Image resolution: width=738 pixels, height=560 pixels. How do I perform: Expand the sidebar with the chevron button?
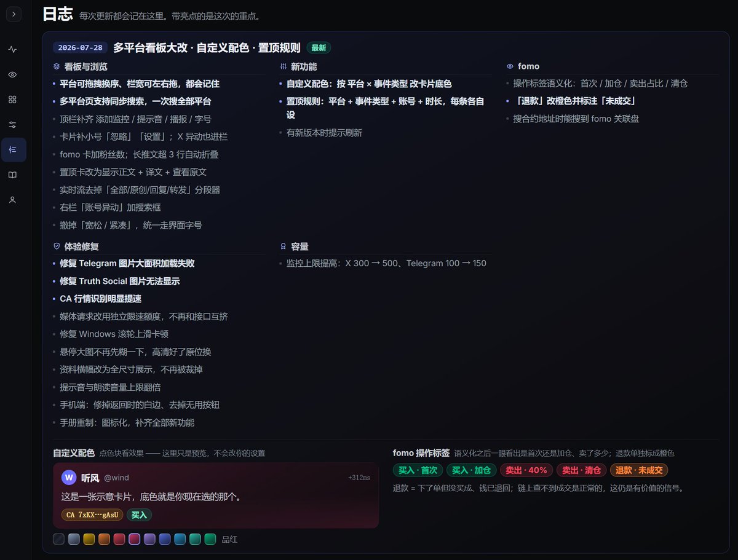pyautogui.click(x=14, y=14)
